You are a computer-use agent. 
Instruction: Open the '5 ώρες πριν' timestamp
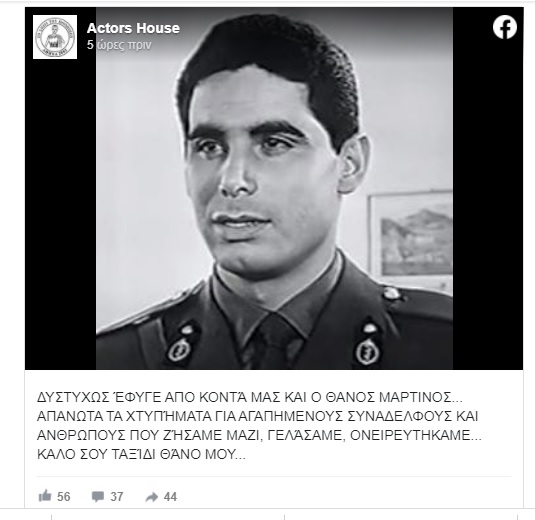point(119,45)
